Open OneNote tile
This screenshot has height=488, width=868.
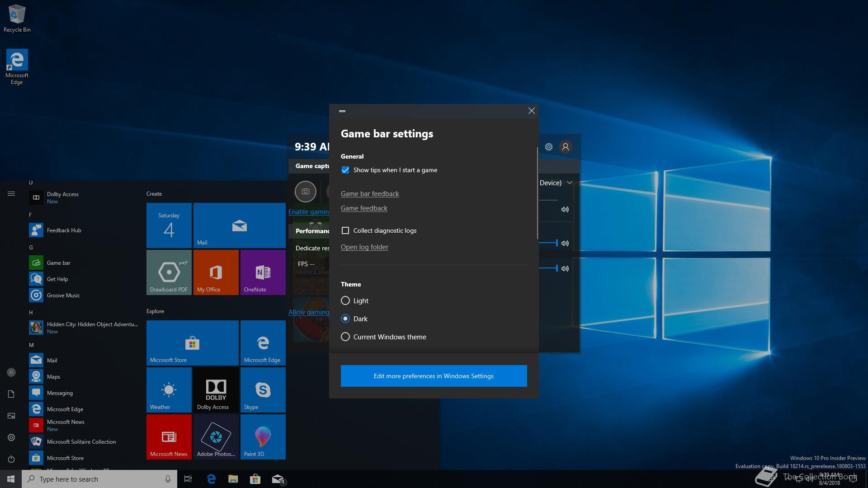click(x=263, y=272)
